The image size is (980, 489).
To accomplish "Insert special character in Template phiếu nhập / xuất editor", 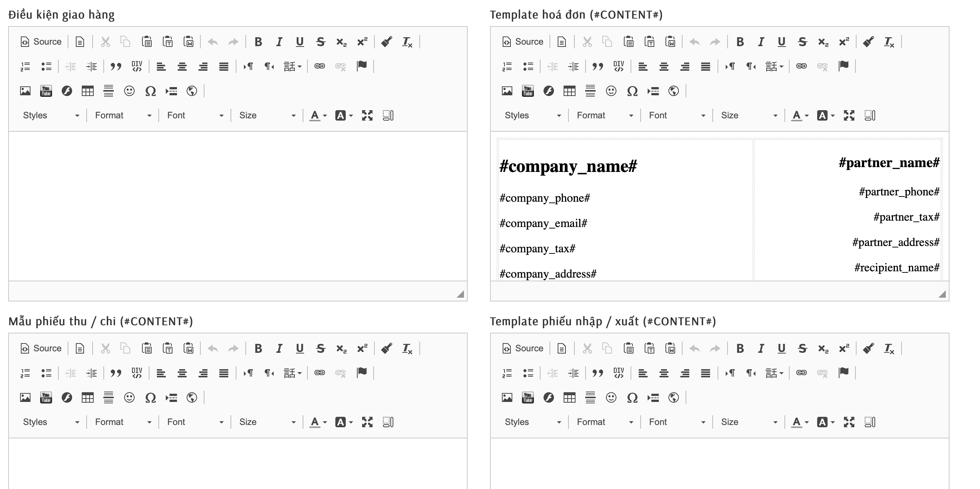I will click(632, 397).
